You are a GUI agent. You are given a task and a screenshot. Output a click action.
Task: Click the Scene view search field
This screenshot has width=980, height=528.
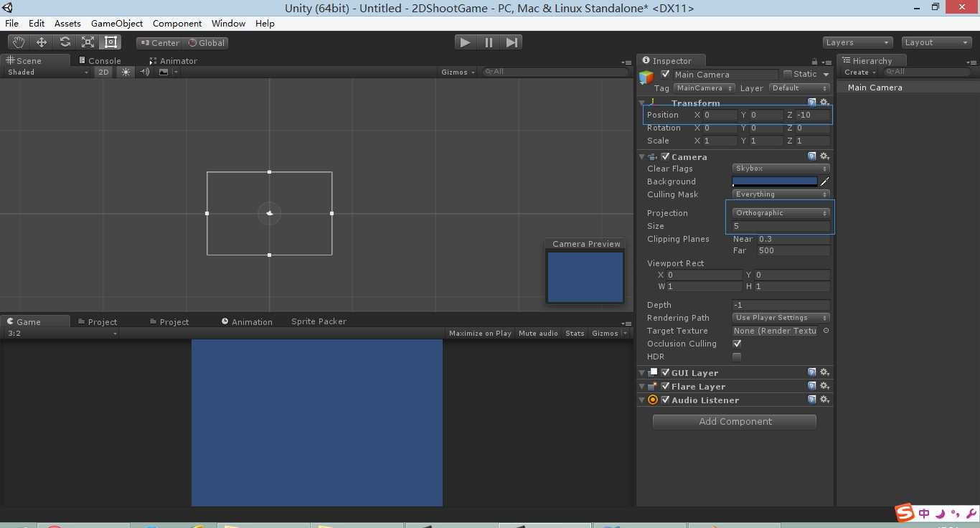click(556, 72)
